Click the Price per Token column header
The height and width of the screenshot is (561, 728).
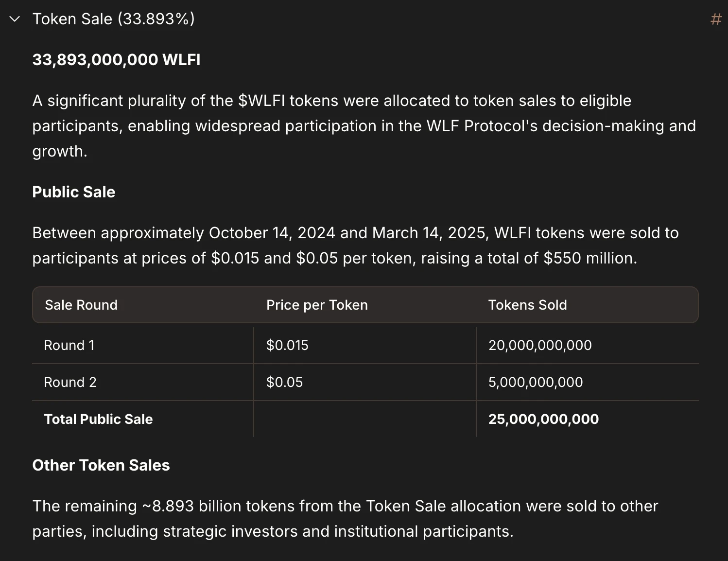(317, 305)
